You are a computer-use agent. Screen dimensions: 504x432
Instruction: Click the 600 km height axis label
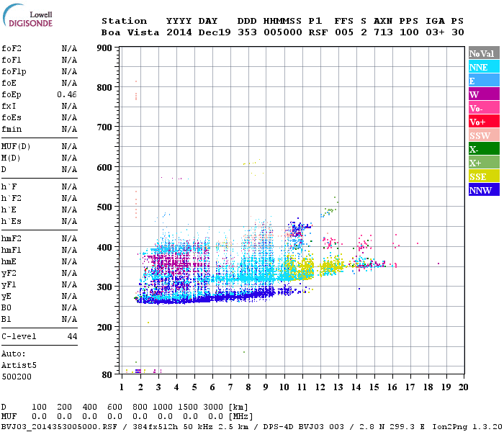coord(104,168)
